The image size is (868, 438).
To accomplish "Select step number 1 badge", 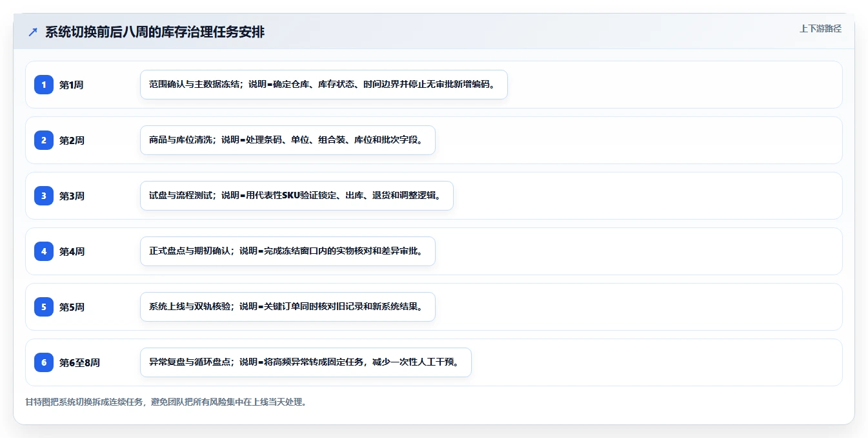I will click(44, 85).
